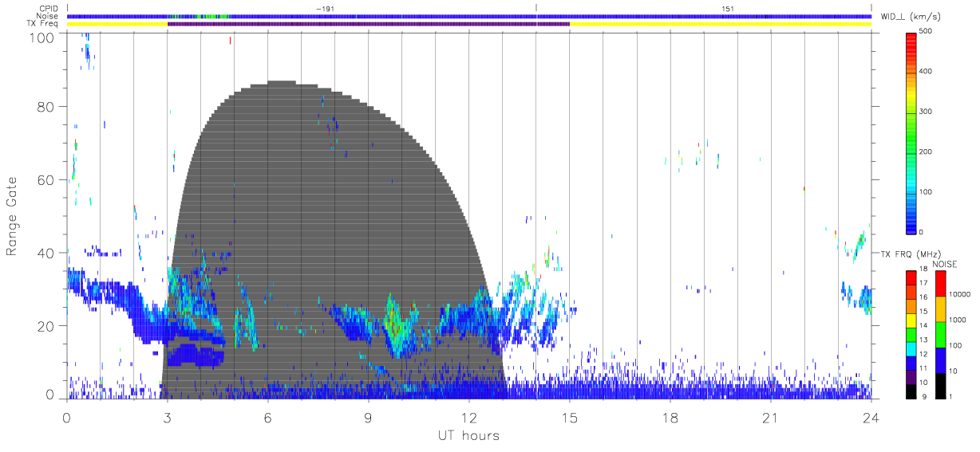Pick the purple 10–11 MHz TX FRQ segment
The width and height of the screenshot is (980, 452).
(911, 375)
